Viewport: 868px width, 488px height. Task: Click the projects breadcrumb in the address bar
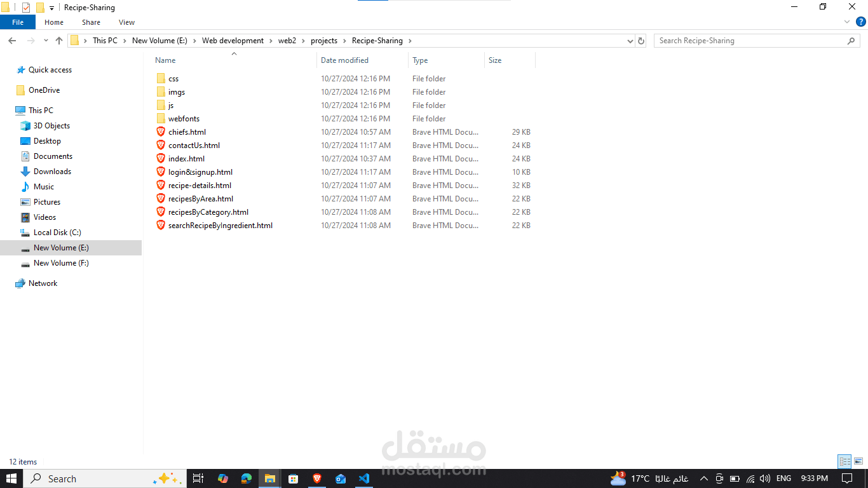pyautogui.click(x=324, y=41)
